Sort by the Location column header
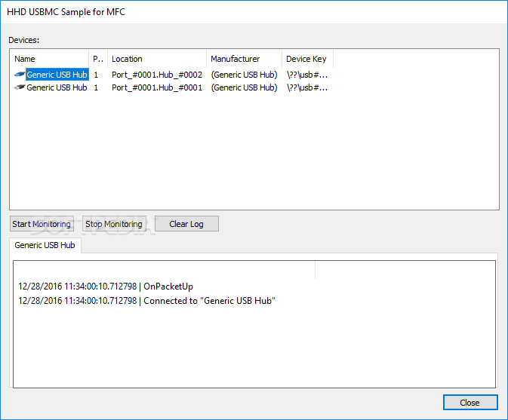 click(157, 59)
